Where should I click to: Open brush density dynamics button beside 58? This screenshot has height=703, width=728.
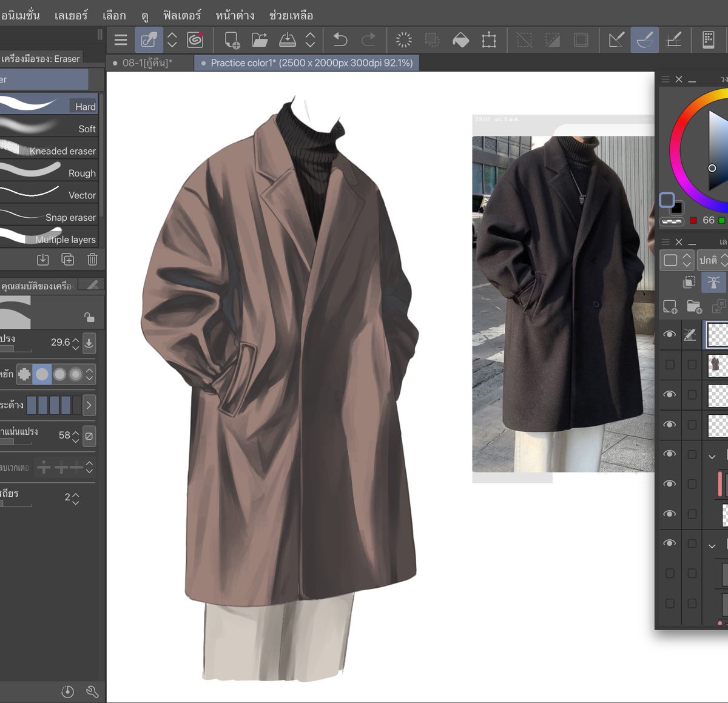coord(89,436)
